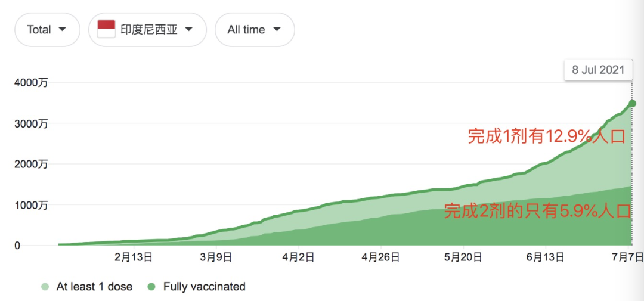Viewport: 644px width, 301px height.
Task: Toggle the At least 1 dose legend dot
Action: (x=45, y=287)
